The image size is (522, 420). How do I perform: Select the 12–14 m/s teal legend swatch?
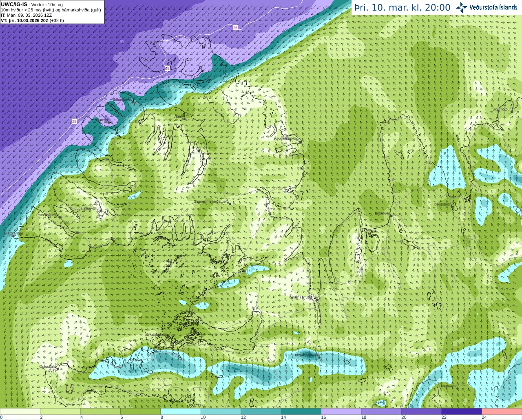point(261,411)
